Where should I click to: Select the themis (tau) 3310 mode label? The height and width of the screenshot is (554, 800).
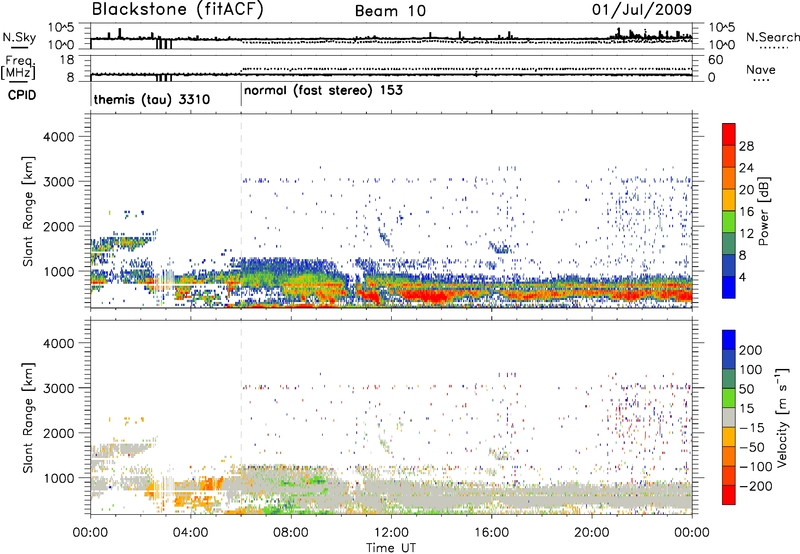coord(152,99)
